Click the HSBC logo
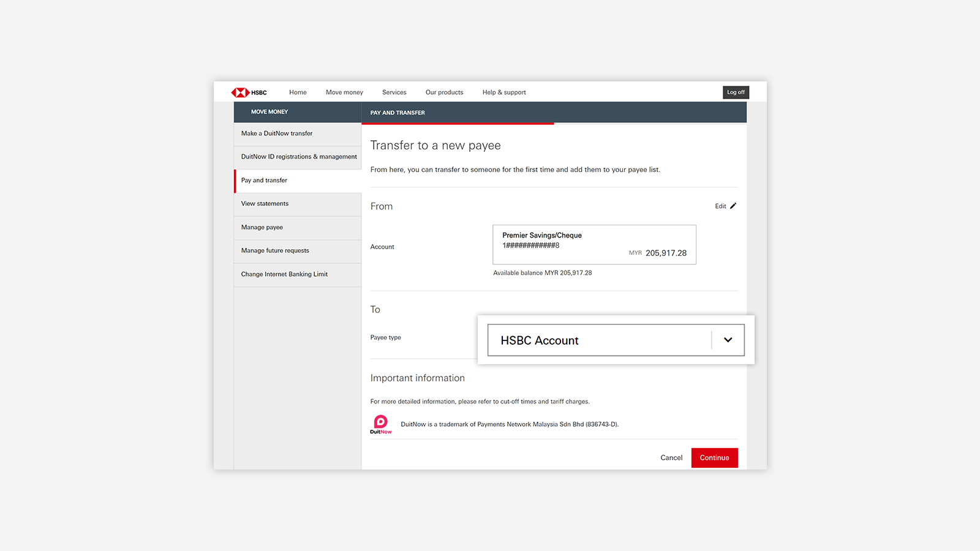980x551 pixels. click(x=249, y=92)
